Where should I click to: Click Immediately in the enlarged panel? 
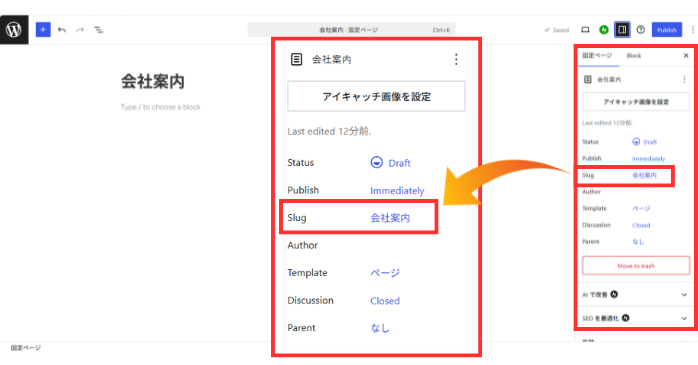[x=397, y=191]
